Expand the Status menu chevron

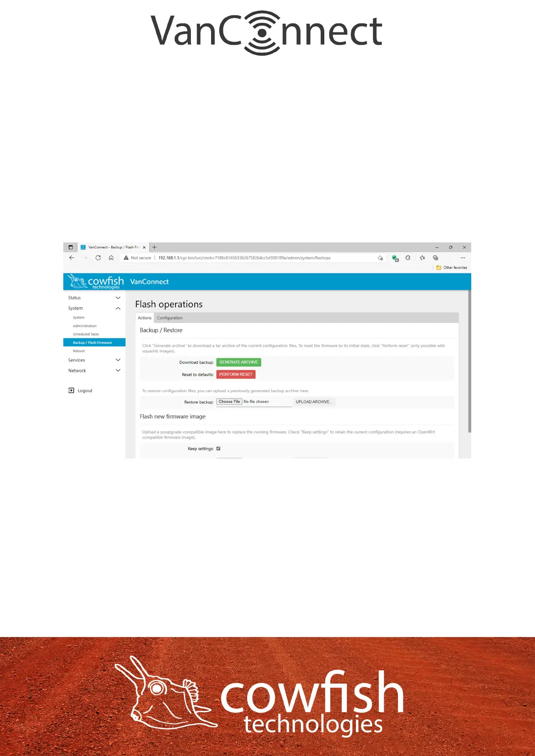[118, 298]
